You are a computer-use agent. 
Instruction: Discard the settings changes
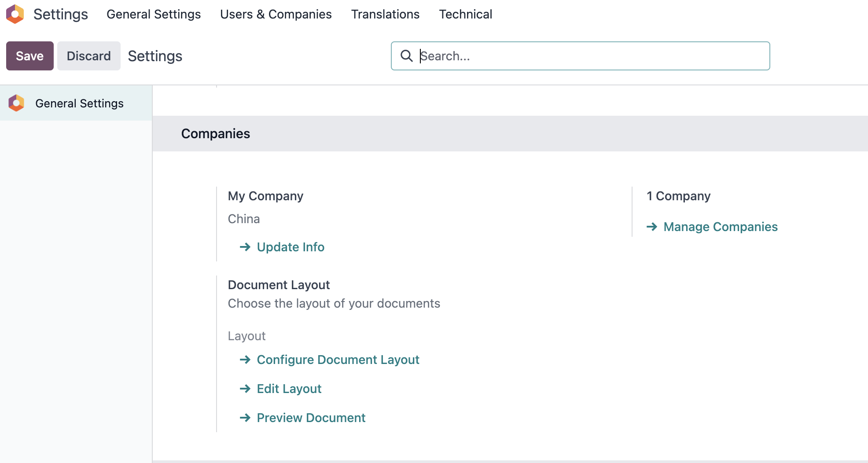click(89, 56)
